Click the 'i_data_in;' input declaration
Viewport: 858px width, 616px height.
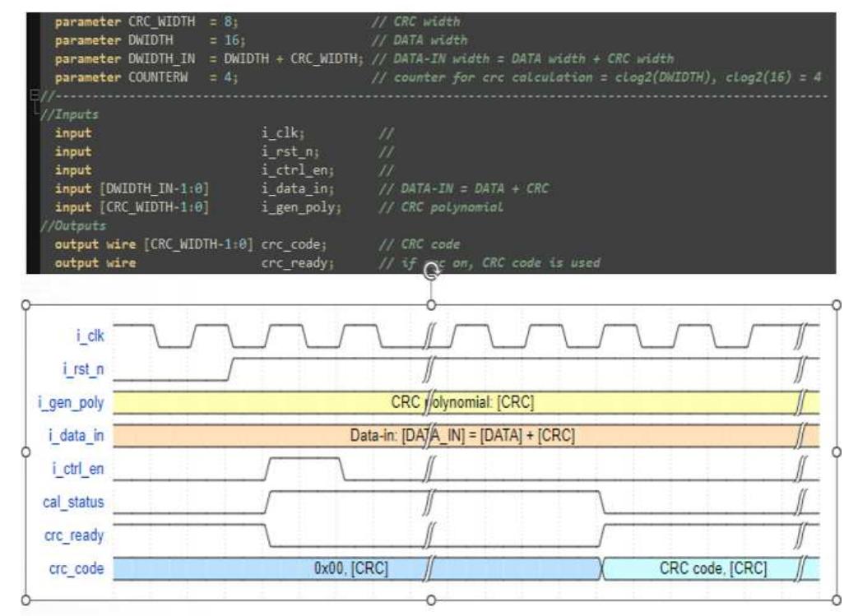pos(298,188)
